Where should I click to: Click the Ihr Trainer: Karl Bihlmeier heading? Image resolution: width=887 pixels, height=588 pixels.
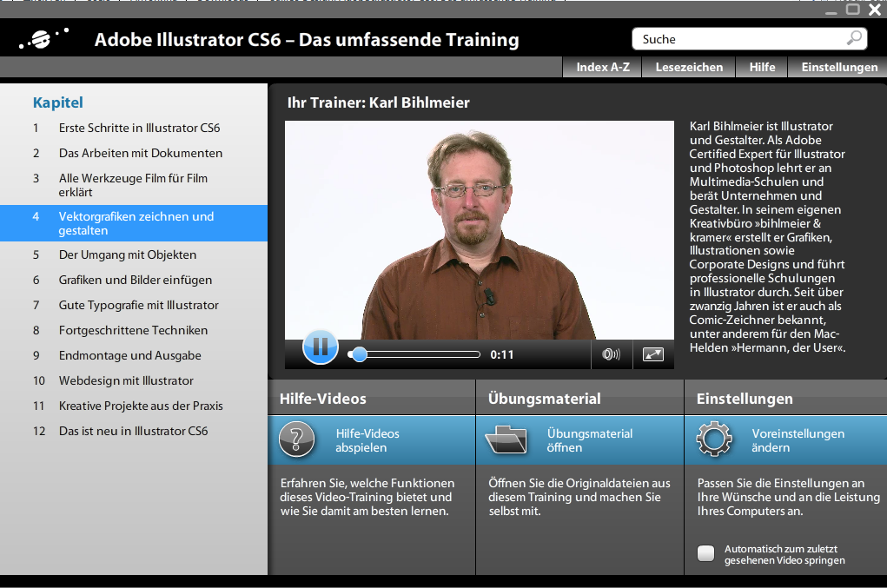tap(379, 102)
